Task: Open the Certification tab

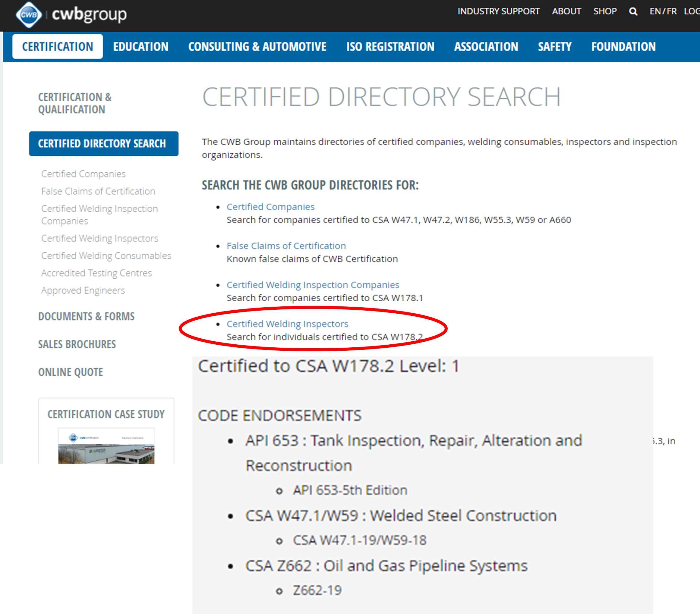Action: [58, 46]
